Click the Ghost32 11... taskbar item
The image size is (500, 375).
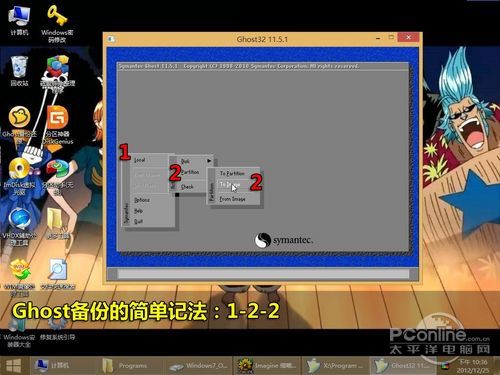402,366
